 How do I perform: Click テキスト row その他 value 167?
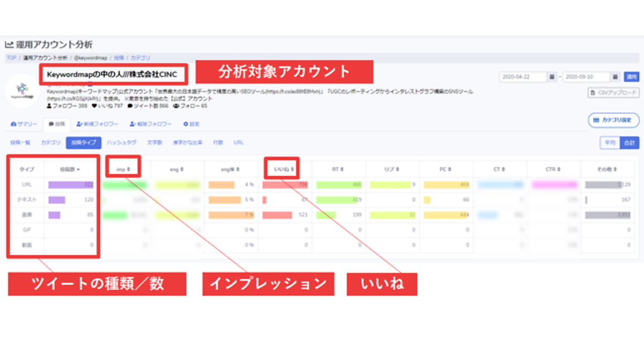point(625,200)
